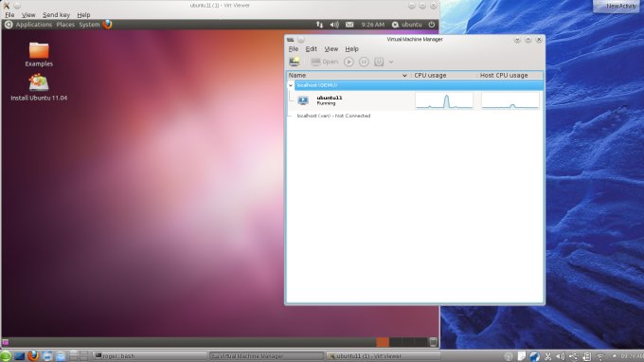
Task: Click the info tray icon in KDE taskbar
Action: (508, 356)
